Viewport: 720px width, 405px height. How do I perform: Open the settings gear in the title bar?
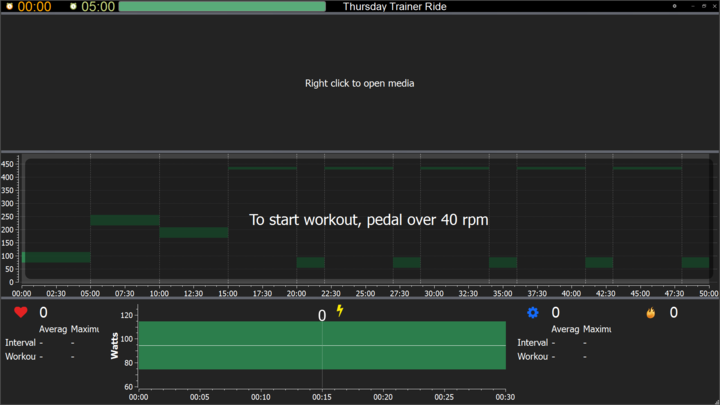tap(674, 6)
